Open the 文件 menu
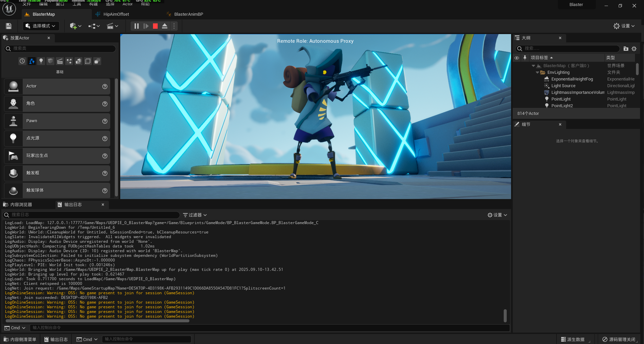644x344 pixels. (x=27, y=4)
